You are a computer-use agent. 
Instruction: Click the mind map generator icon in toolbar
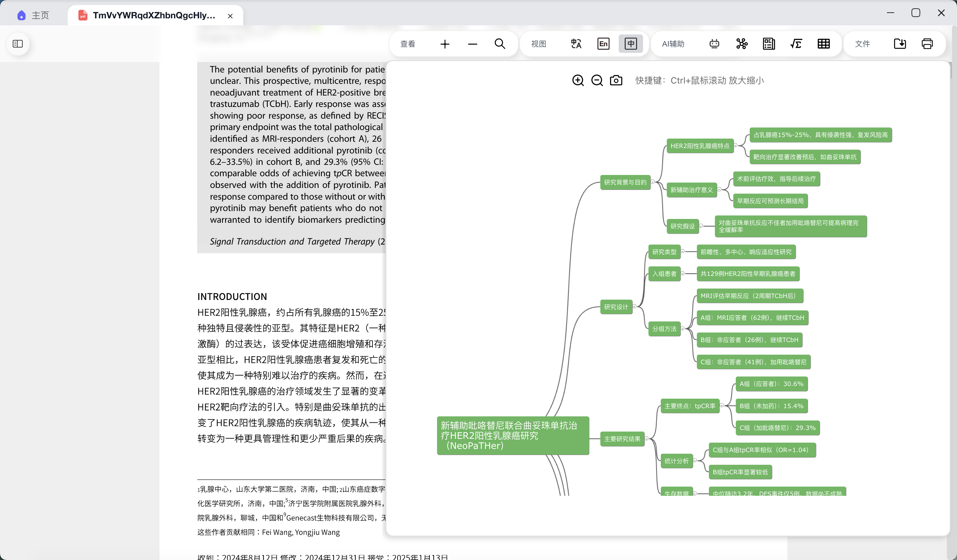(741, 44)
